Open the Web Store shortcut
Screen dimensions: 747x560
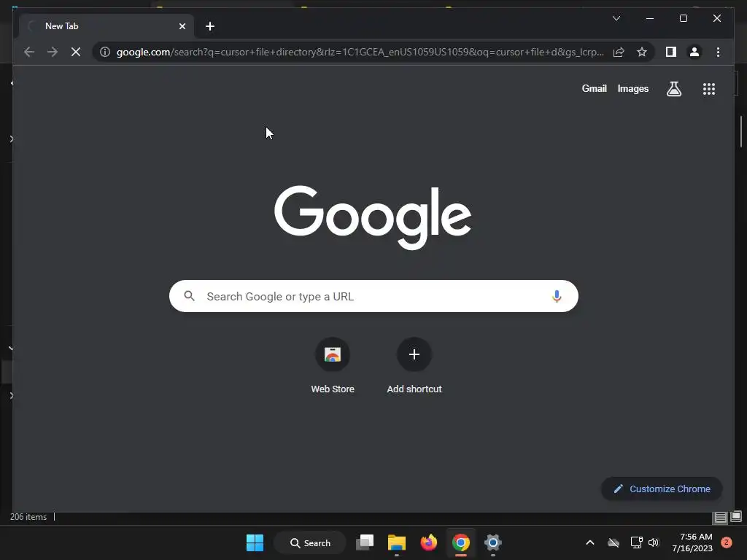coord(333,366)
